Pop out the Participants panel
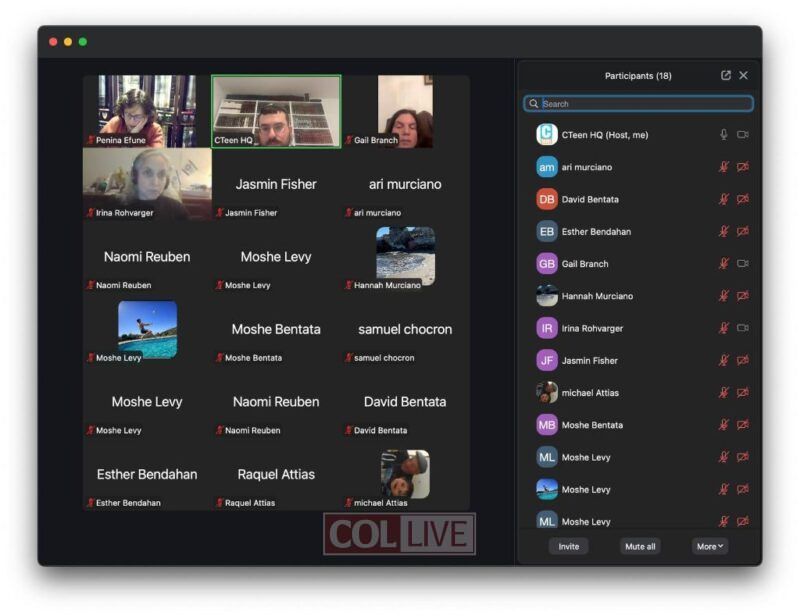 click(x=726, y=76)
